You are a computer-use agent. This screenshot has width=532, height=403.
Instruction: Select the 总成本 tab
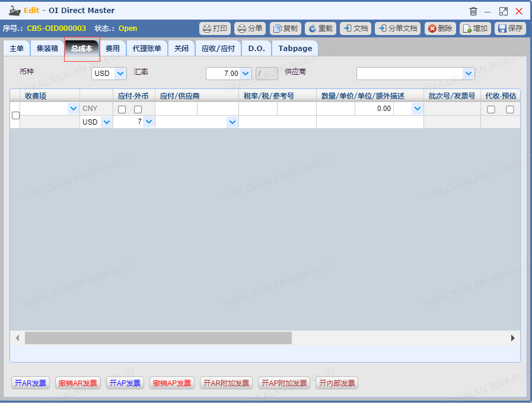click(82, 49)
